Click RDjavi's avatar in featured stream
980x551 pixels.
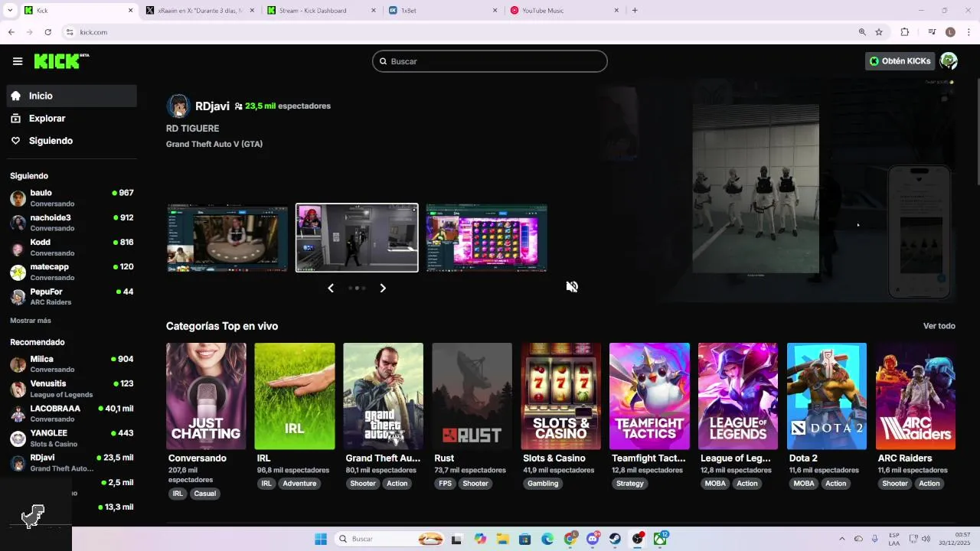pyautogui.click(x=178, y=106)
